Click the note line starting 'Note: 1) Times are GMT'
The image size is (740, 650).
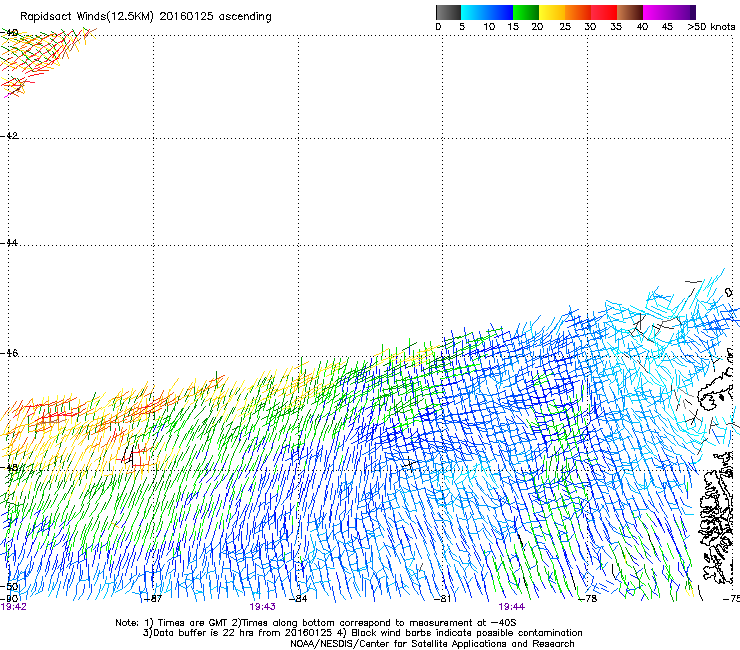tap(316, 623)
